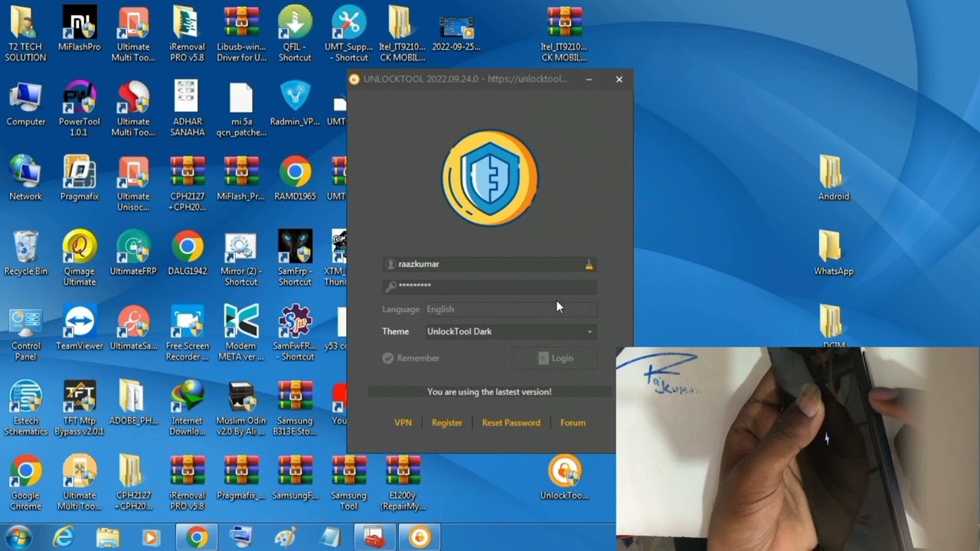This screenshot has width=980, height=551.
Task: Open Internet Explorer from taskbar
Action: (x=63, y=538)
